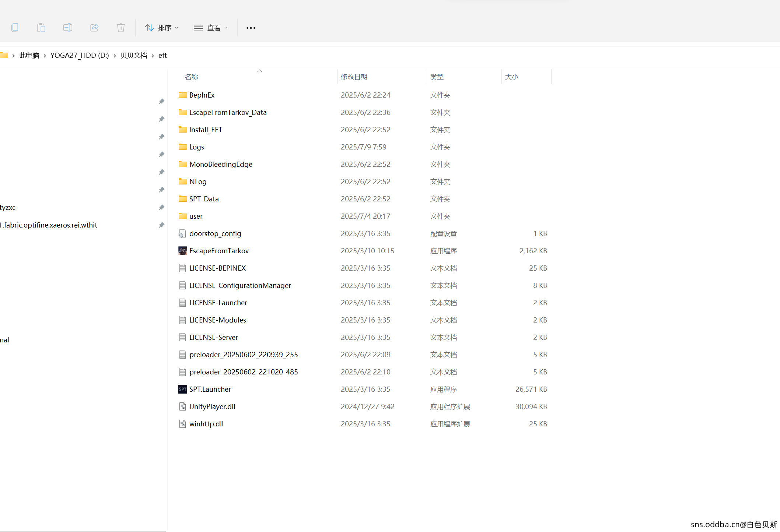Select UnityPlayer.dll file icon

pos(182,406)
